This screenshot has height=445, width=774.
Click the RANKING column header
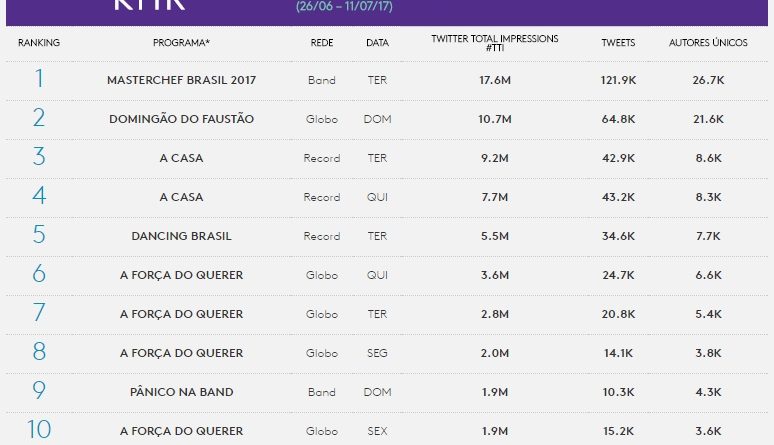tap(39, 43)
